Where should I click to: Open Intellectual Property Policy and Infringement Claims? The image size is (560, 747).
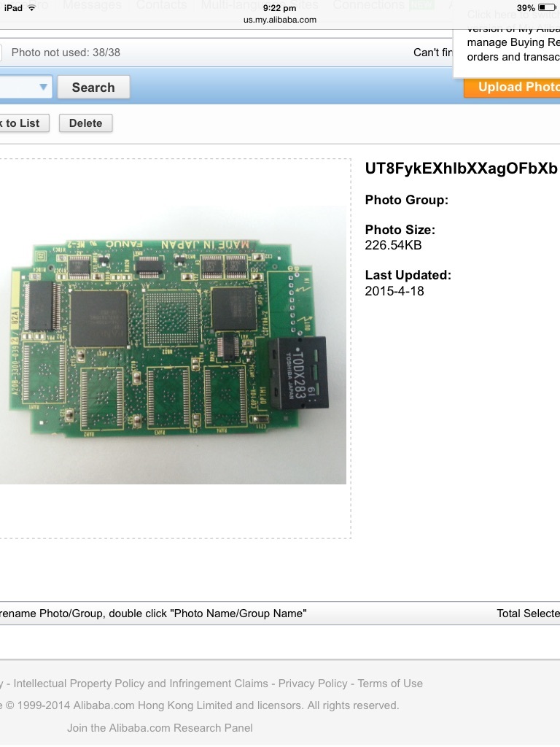coord(141,683)
